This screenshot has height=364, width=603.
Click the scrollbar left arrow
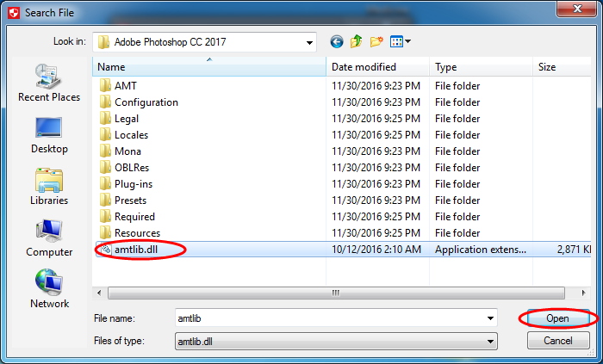click(99, 293)
